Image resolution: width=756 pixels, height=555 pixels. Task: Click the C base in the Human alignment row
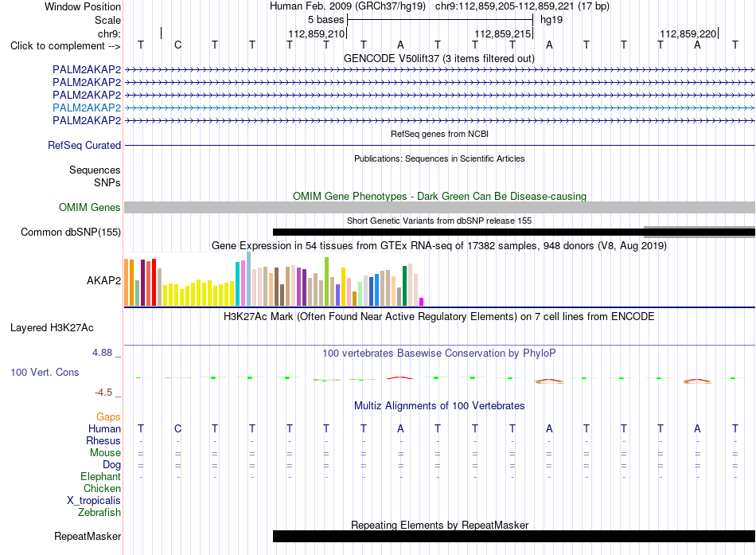coord(178,428)
